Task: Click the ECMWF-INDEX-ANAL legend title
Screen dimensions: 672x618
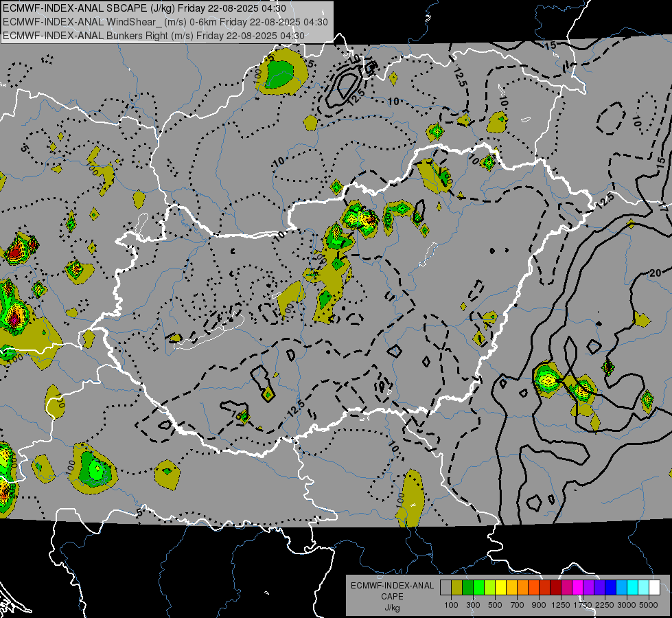Action: click(393, 586)
